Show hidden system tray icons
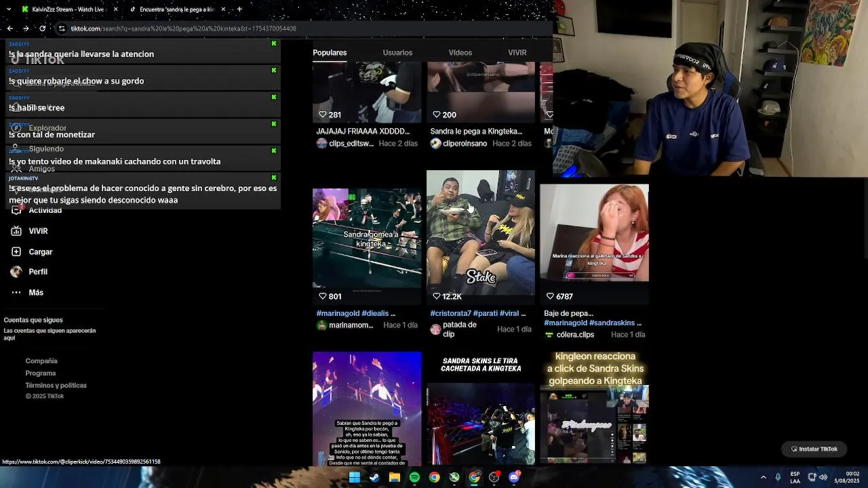The image size is (868, 488). [x=763, y=477]
